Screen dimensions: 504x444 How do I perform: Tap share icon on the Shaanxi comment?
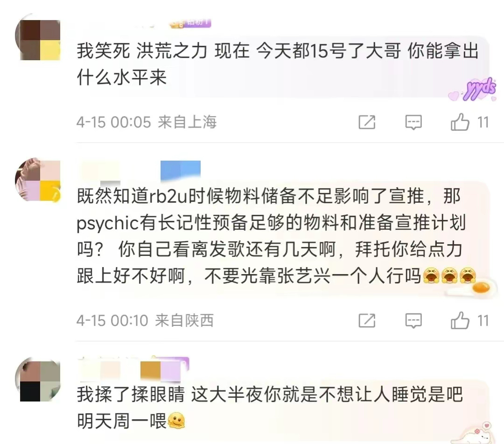367,321
